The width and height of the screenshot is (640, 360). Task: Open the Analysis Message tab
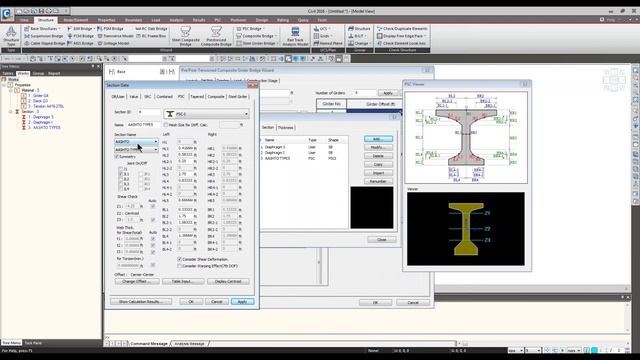click(x=189, y=344)
